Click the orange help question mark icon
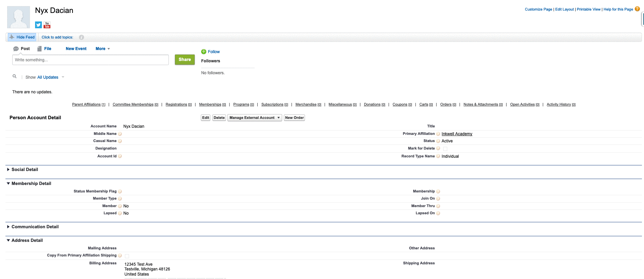The height and width of the screenshot is (279, 644). pos(637,9)
